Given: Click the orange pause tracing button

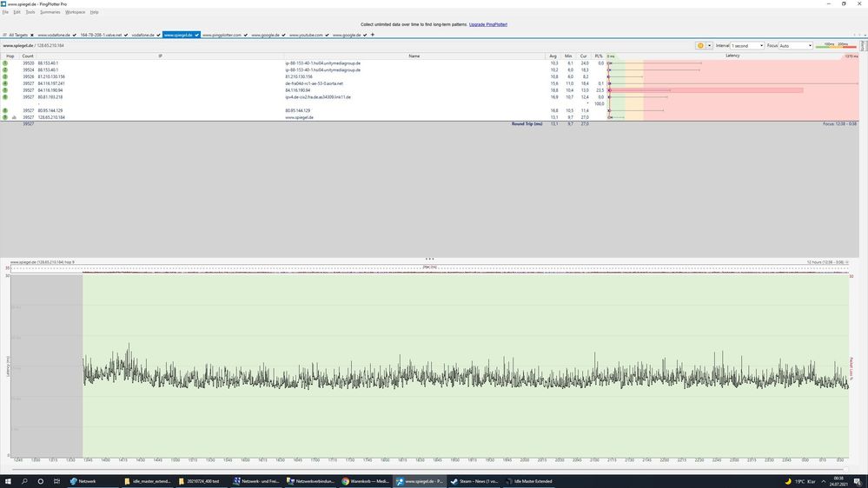Looking at the screenshot, I should (x=700, y=45).
